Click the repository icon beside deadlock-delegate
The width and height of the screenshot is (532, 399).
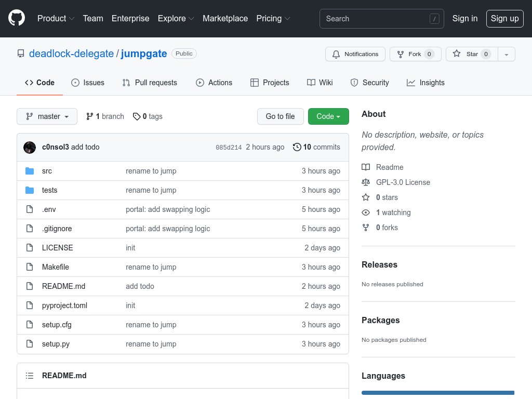(21, 54)
